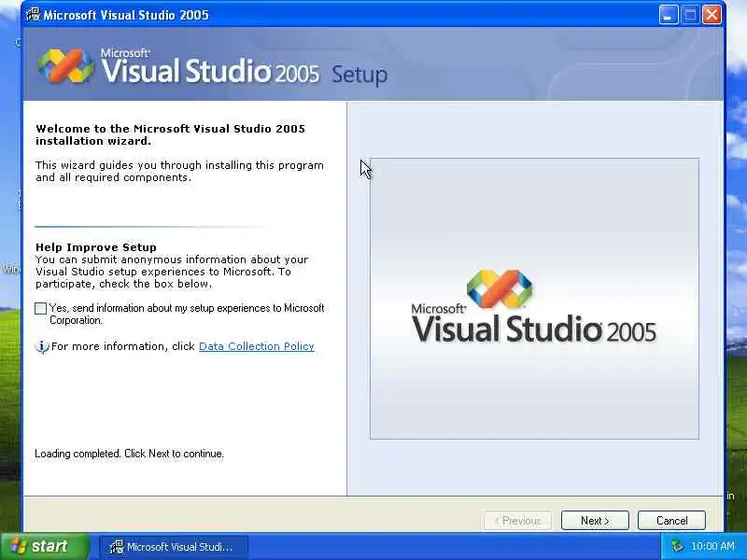Viewport: 747px width, 560px height.
Task: Cancel the Visual Studio setup
Action: click(x=671, y=521)
